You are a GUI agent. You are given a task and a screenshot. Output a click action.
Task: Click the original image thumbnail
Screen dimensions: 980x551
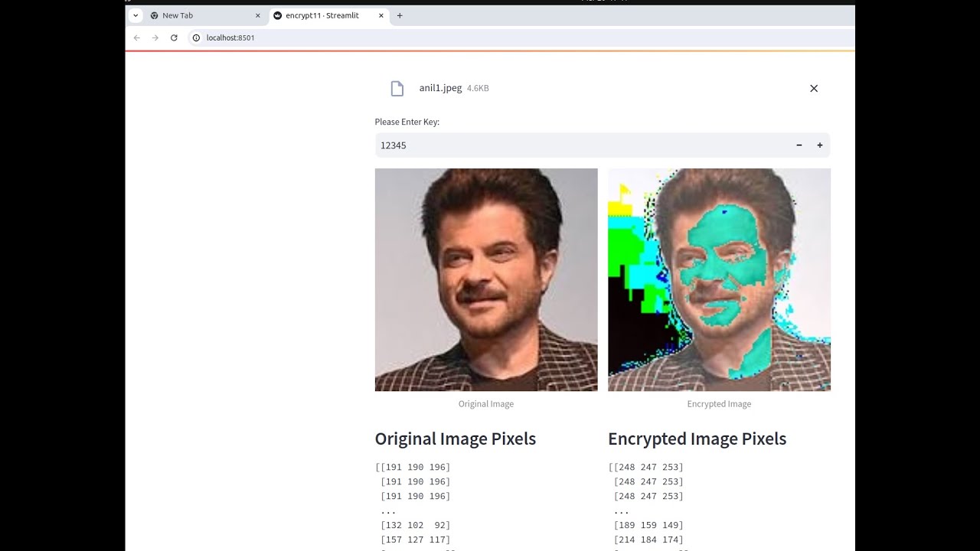tap(486, 279)
